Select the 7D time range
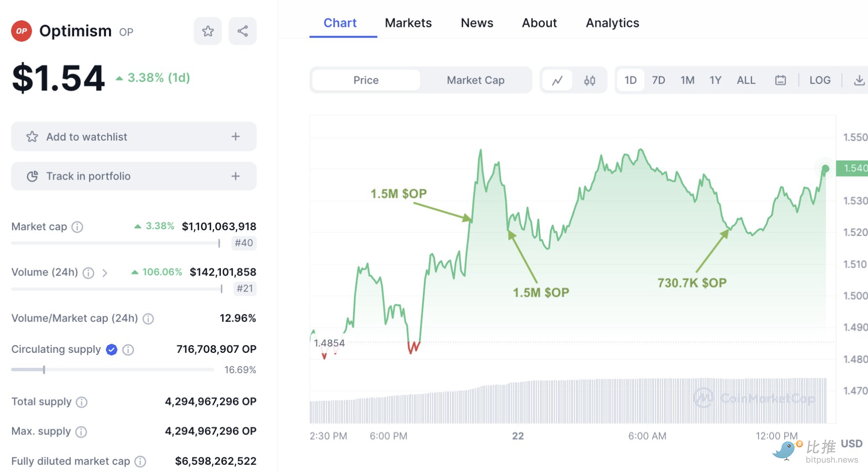Image resolution: width=868 pixels, height=473 pixels. click(x=658, y=80)
